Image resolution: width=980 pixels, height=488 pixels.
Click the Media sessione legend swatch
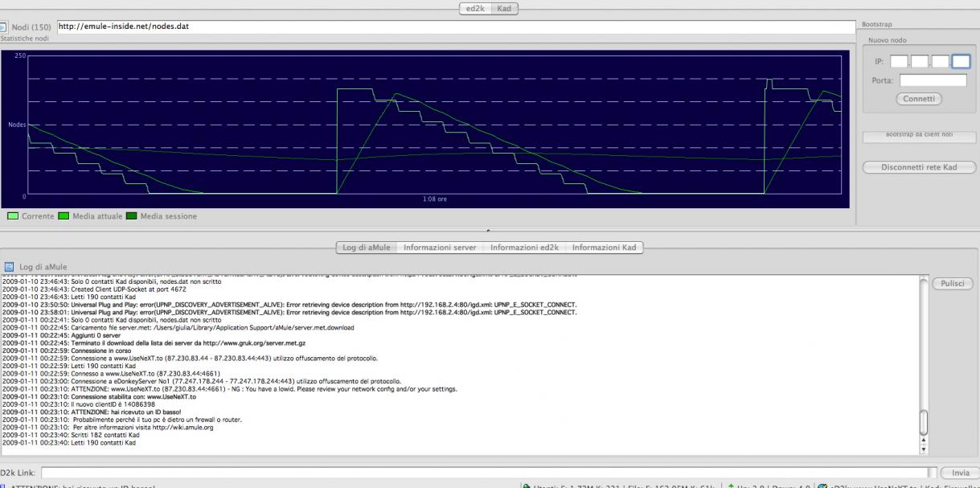[x=133, y=216]
